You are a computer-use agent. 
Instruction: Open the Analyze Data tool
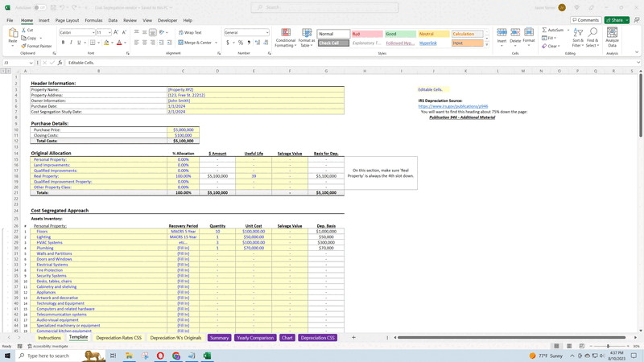[x=612, y=37]
